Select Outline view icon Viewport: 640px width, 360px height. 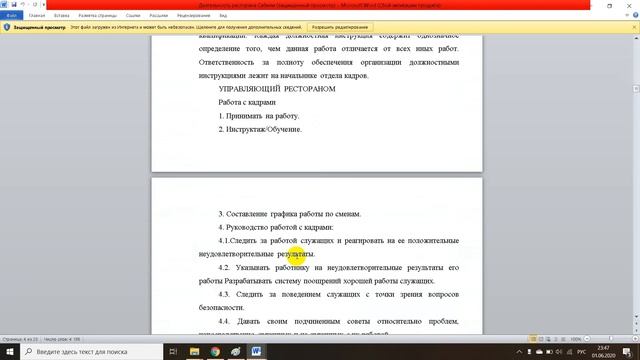pyautogui.click(x=556, y=339)
